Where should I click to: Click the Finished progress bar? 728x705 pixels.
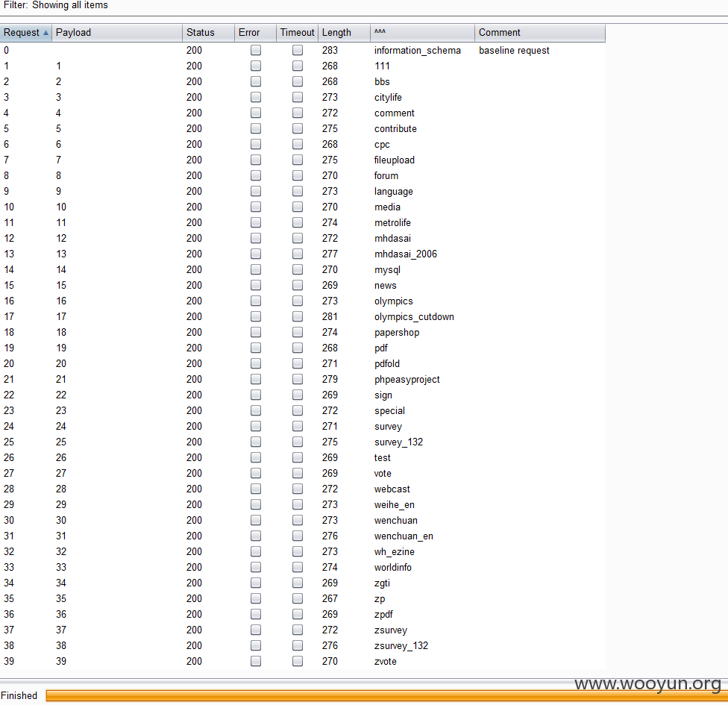pyautogui.click(x=386, y=695)
